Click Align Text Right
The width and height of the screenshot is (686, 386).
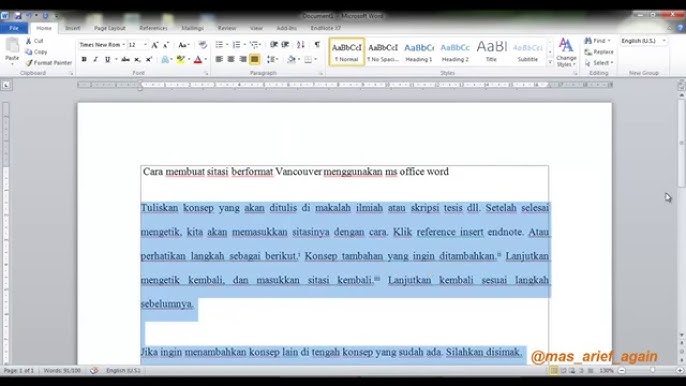coord(243,59)
